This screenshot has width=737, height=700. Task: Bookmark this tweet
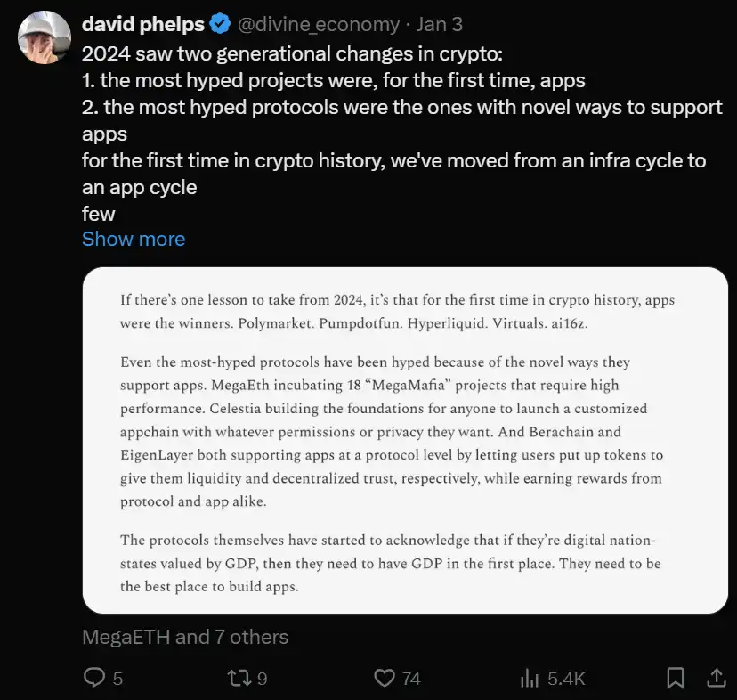[676, 679]
